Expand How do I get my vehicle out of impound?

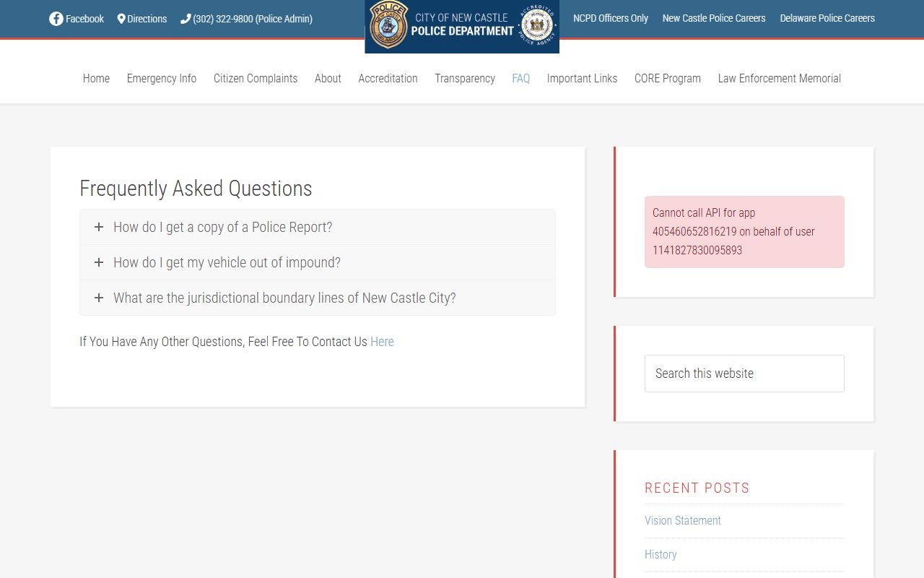(x=318, y=262)
